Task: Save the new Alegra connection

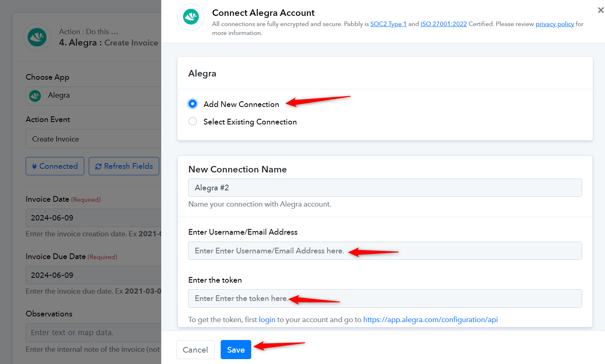Action: tap(236, 350)
